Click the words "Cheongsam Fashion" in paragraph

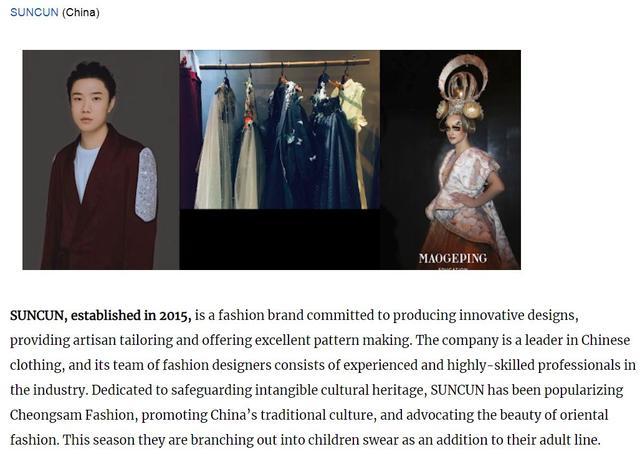72,415
